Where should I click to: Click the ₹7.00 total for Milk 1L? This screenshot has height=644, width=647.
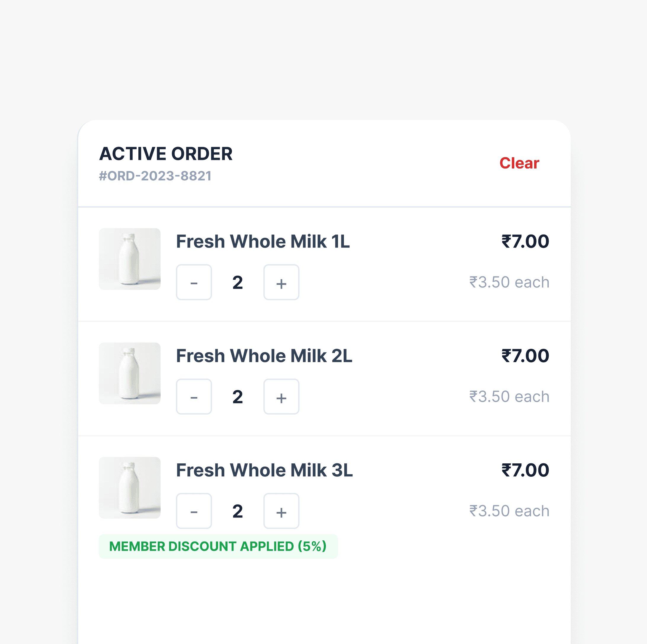(x=525, y=242)
